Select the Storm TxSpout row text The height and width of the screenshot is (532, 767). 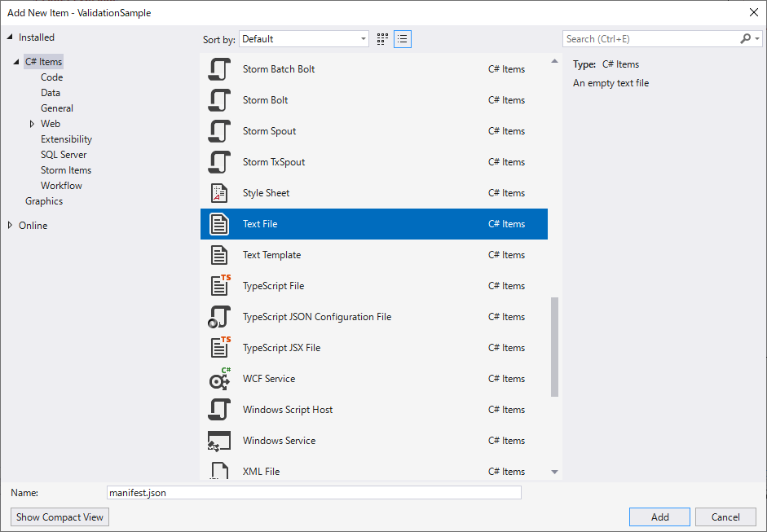coord(274,162)
